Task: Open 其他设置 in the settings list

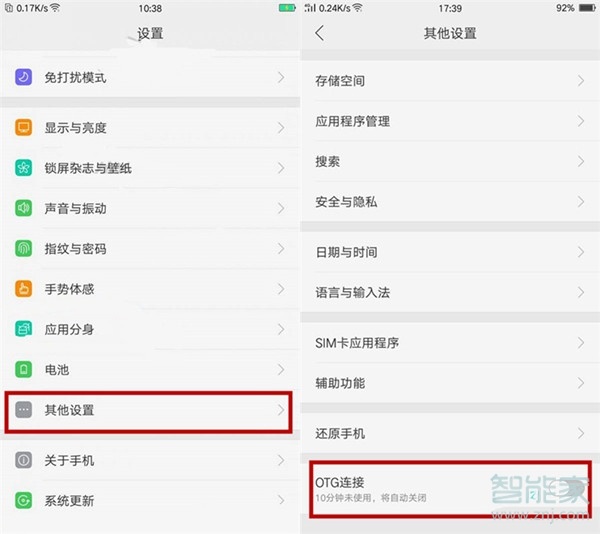Action: (148, 412)
